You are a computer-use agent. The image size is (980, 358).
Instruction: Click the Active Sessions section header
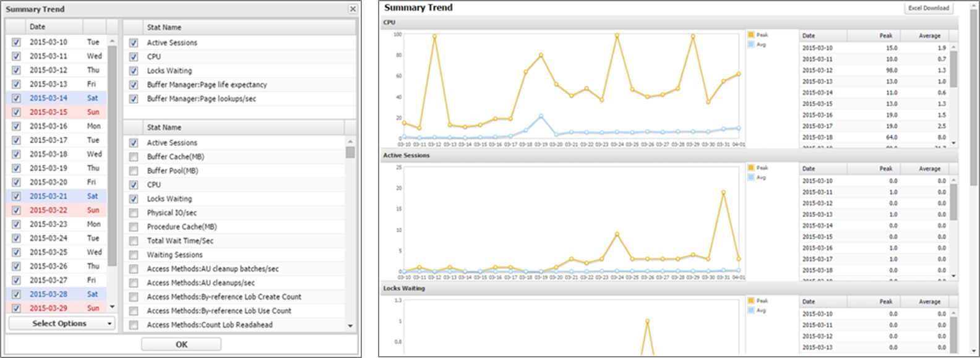669,155
